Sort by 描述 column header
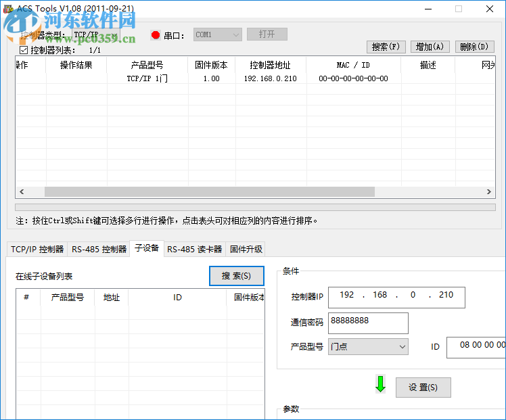Viewport: 506px width, 420px height. coord(428,65)
